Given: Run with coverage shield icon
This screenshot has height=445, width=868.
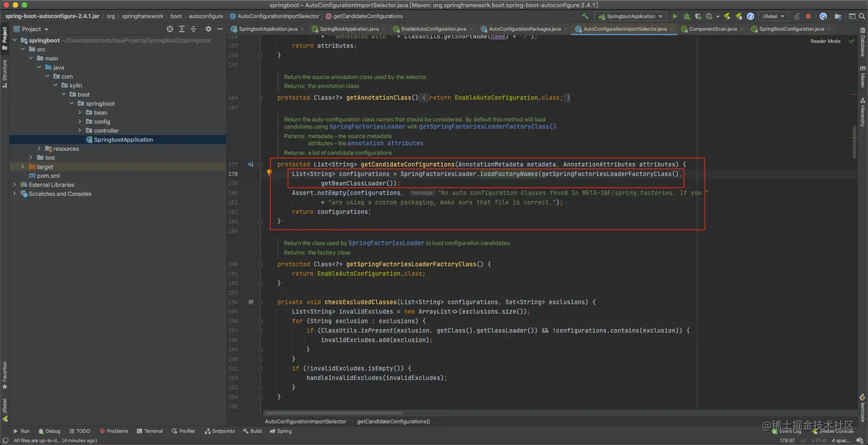Looking at the screenshot, I should (x=698, y=17).
